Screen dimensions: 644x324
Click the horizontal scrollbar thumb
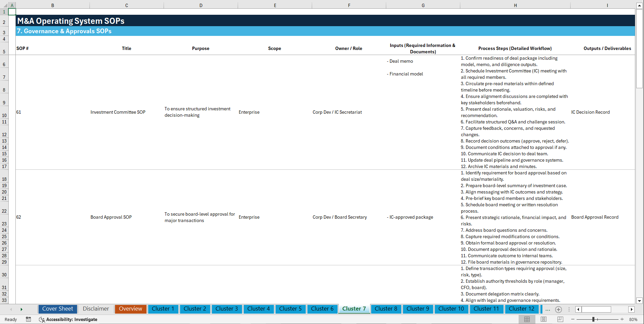[596, 309]
